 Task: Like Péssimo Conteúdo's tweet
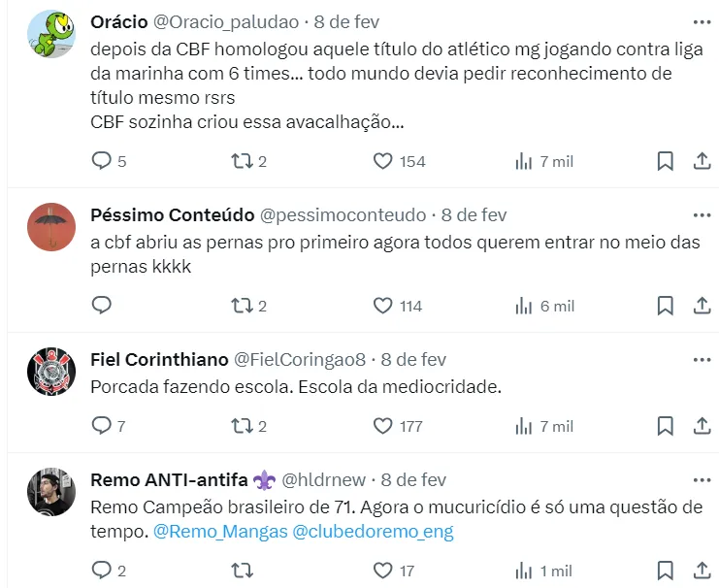383,306
